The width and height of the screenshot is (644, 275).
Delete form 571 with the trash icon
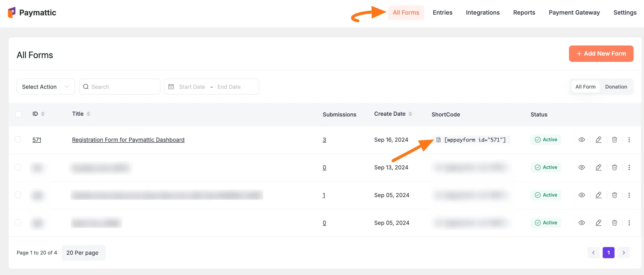[615, 140]
